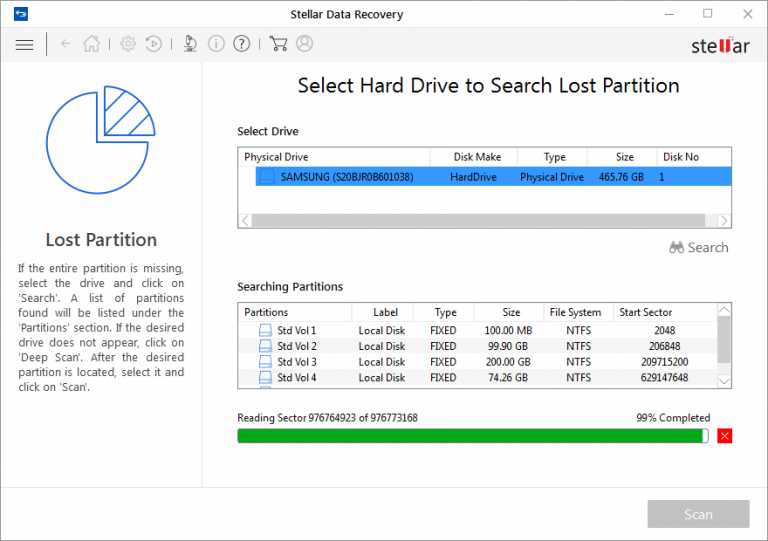Open the microscope tools icon
Screen dimensions: 768x541
[190, 44]
